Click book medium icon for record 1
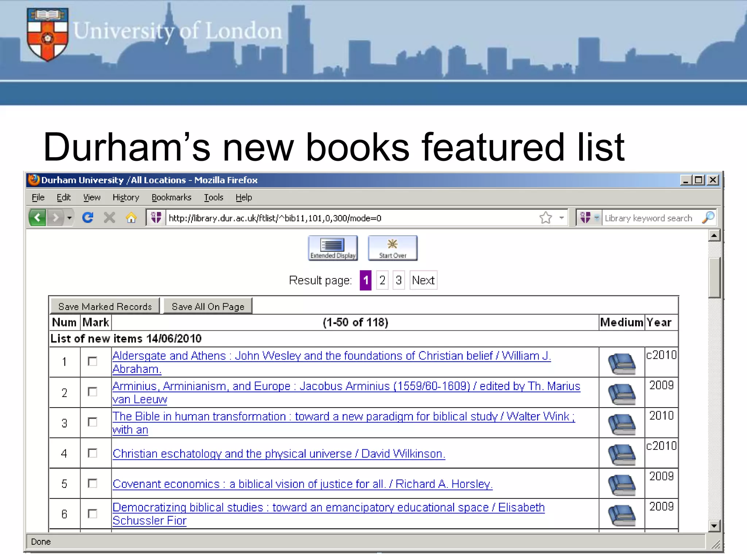 pyautogui.click(x=622, y=364)
